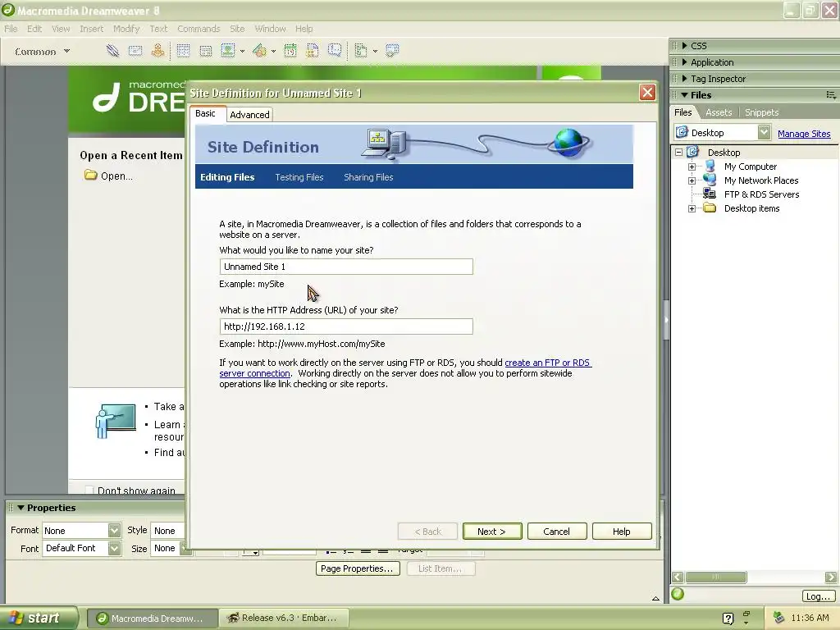Screen dimensions: 840x630
Task: Open the Font dropdown in Properties
Action: [114, 548]
